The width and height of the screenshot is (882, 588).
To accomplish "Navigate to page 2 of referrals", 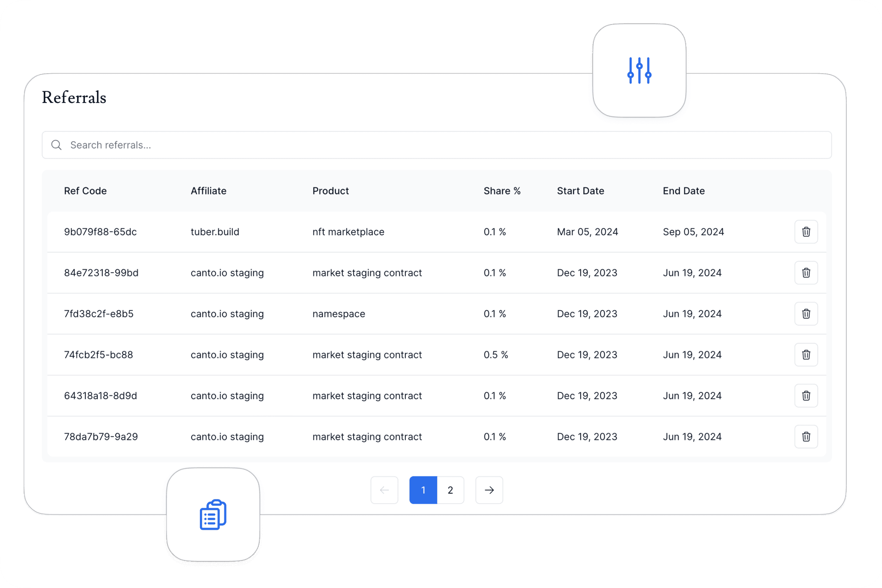I will [450, 489].
